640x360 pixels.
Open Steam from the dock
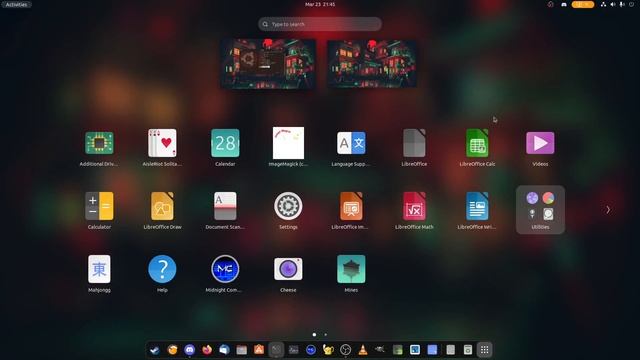click(155, 350)
